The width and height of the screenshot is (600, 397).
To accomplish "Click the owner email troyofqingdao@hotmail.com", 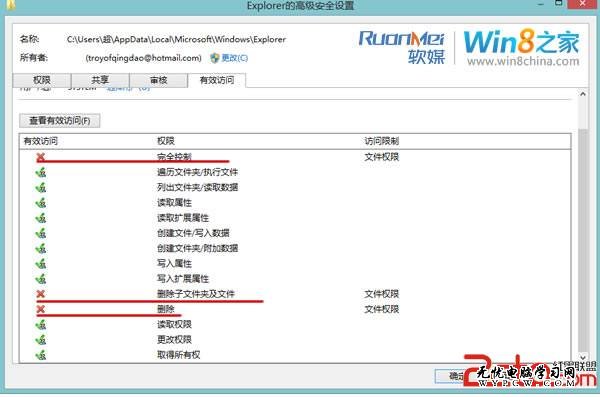I will (143, 58).
